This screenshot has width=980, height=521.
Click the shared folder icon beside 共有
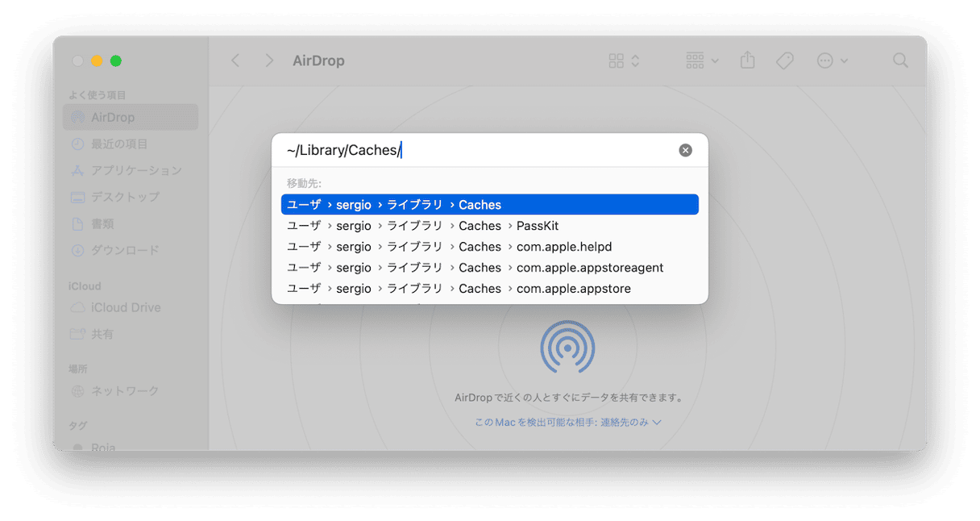(77, 334)
